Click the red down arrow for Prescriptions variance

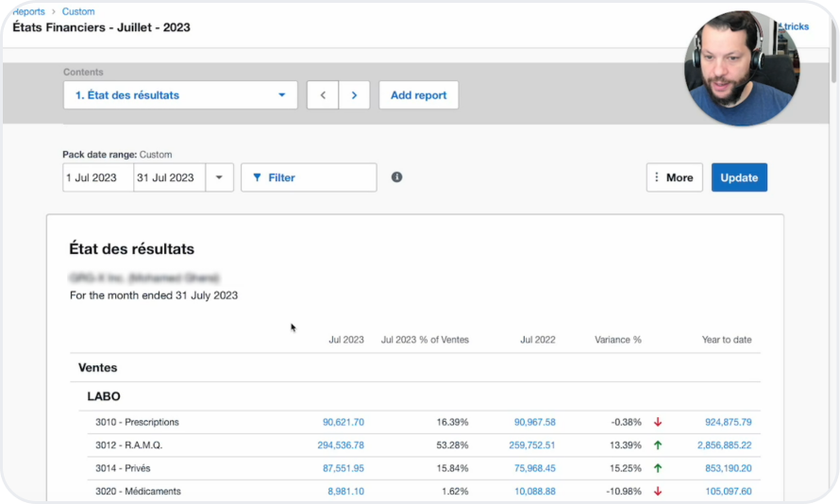[658, 422]
